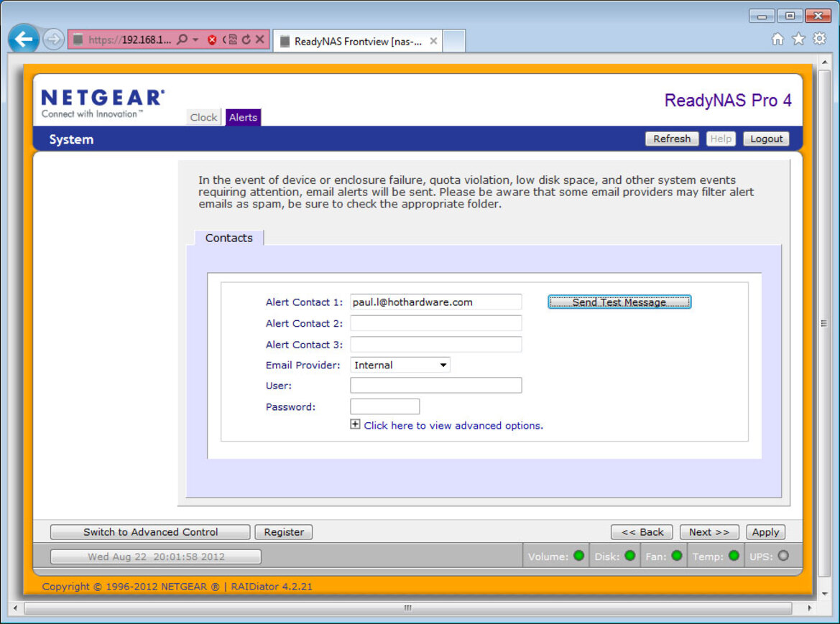840x624 pixels.
Task: Click the ReadyNAS Pro 4 title
Action: coord(728,100)
